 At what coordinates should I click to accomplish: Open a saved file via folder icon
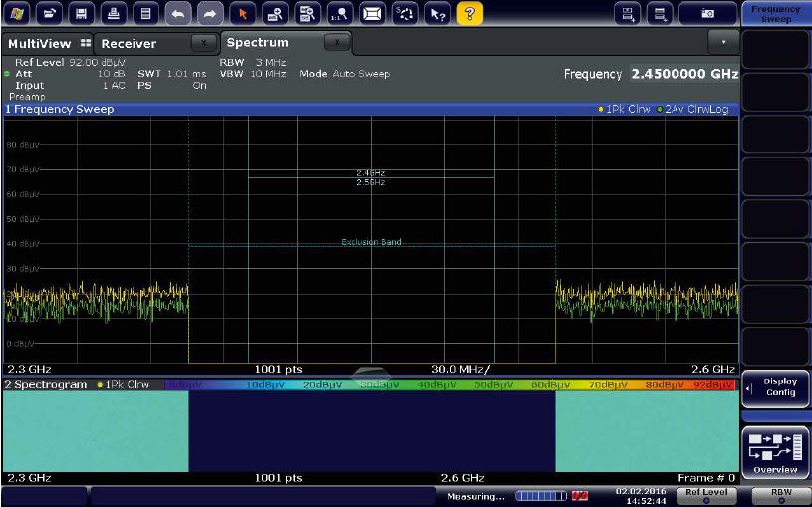[50, 14]
